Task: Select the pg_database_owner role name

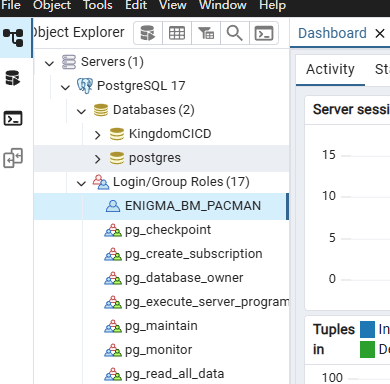Action: pos(184,278)
